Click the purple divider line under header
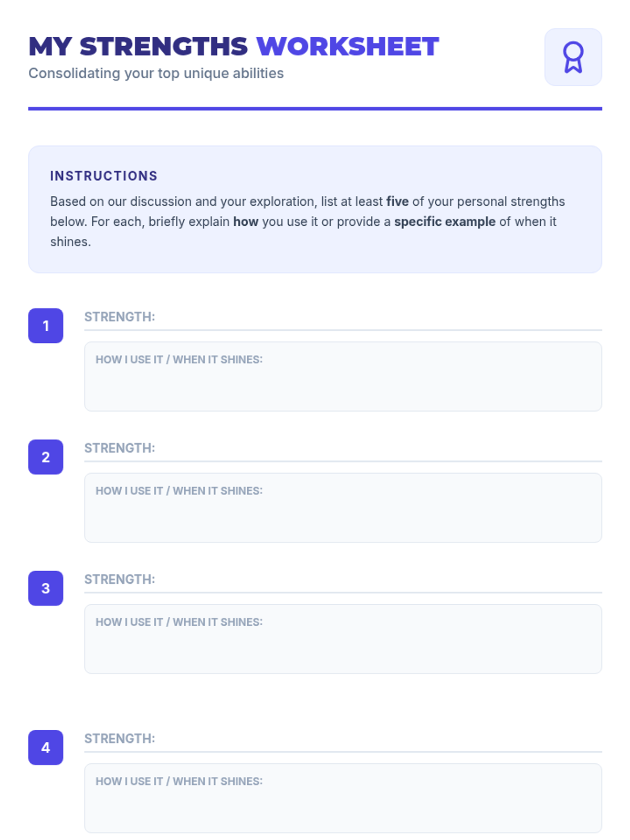Viewport: 630px width, 840px height. tap(315, 109)
